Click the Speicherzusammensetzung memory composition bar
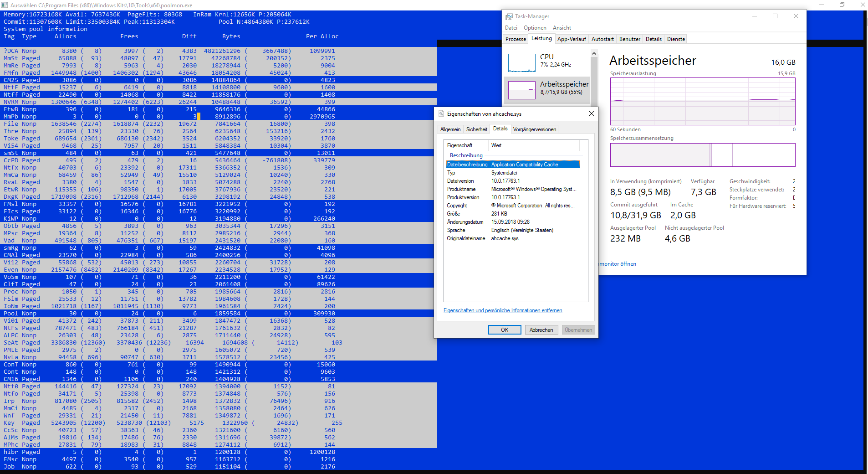 [703, 155]
